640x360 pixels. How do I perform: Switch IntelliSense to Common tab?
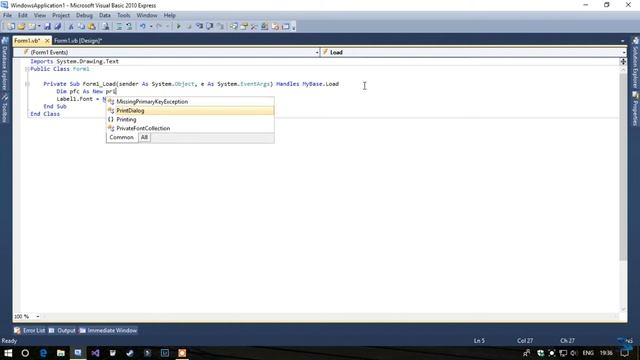click(122, 138)
